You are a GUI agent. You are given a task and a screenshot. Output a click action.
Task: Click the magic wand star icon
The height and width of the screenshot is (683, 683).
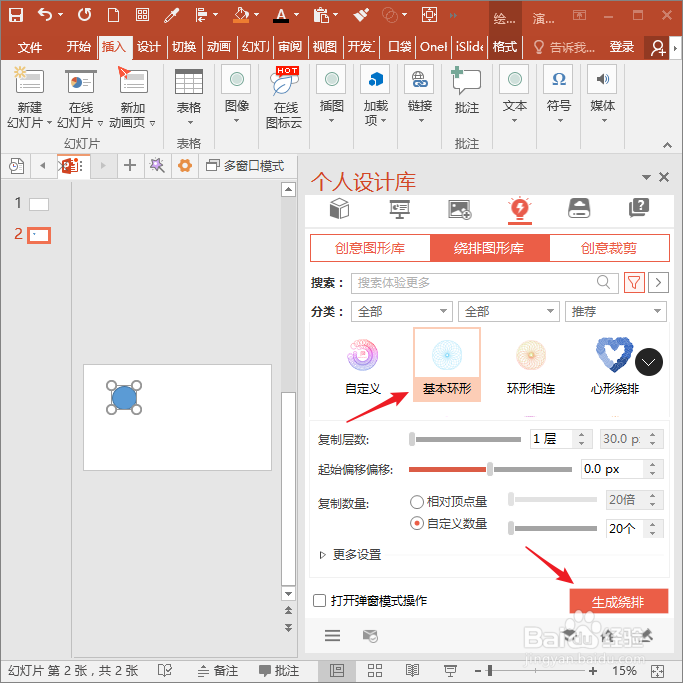[x=157, y=166]
